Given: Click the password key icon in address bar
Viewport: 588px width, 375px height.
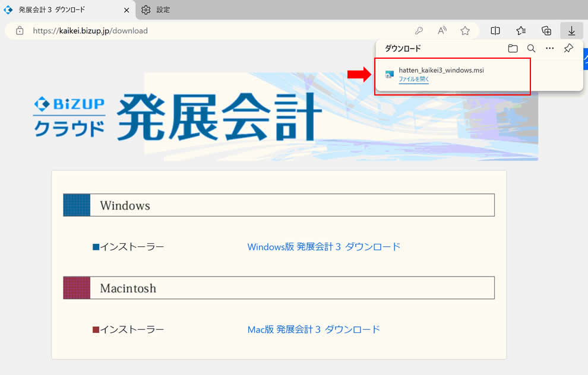Looking at the screenshot, I should click(419, 31).
